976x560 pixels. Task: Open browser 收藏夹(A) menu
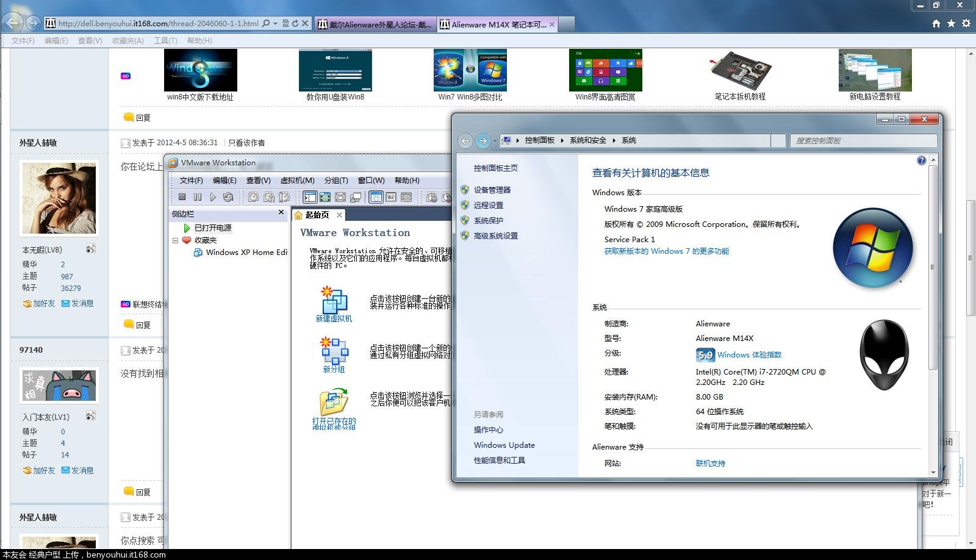[127, 41]
